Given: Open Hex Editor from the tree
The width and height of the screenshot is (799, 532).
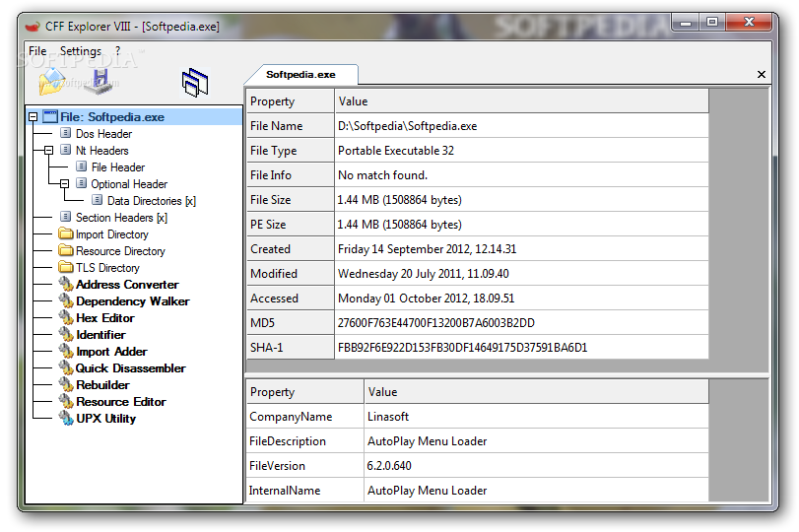Looking at the screenshot, I should [x=105, y=318].
